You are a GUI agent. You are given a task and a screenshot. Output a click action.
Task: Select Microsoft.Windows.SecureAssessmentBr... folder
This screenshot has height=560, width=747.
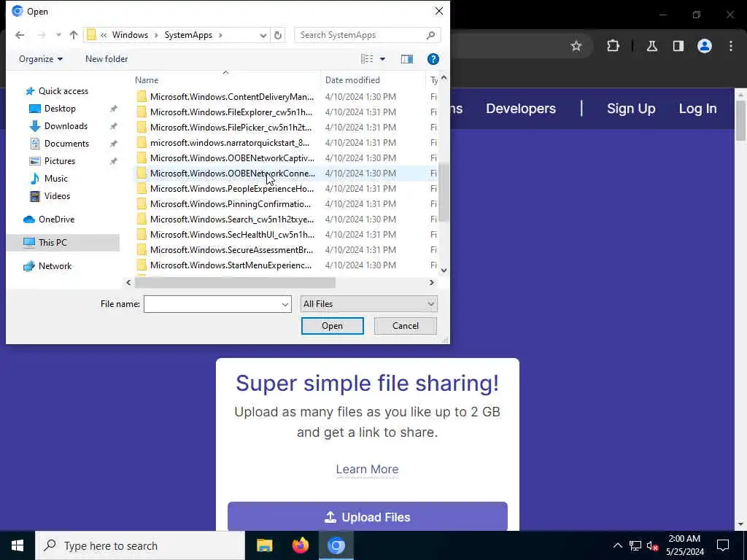pyautogui.click(x=231, y=249)
